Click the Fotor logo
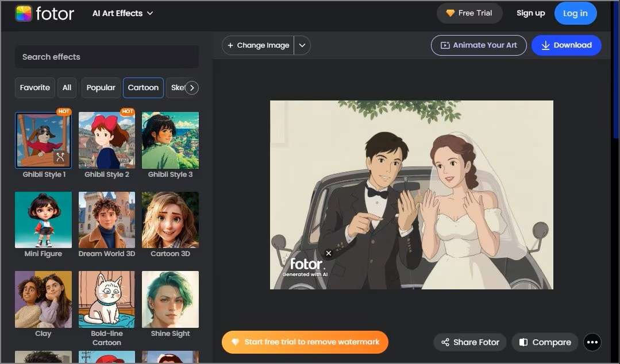Screen dimensions: 620x364 pos(44,13)
